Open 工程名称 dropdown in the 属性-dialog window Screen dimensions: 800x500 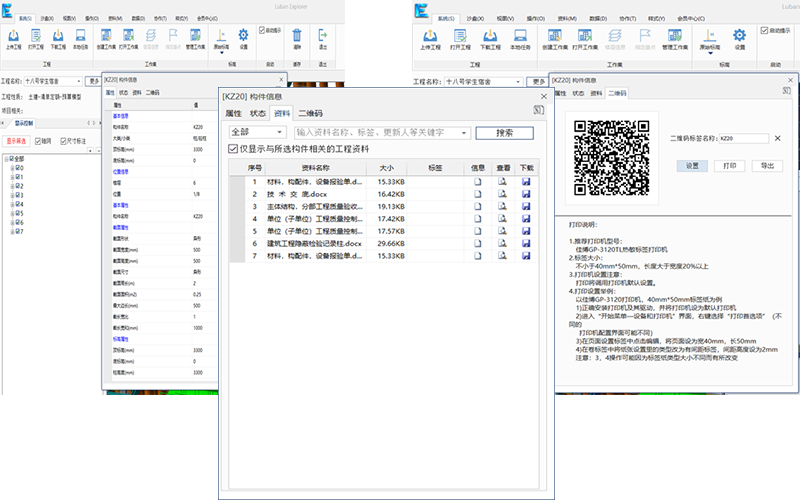(79, 81)
